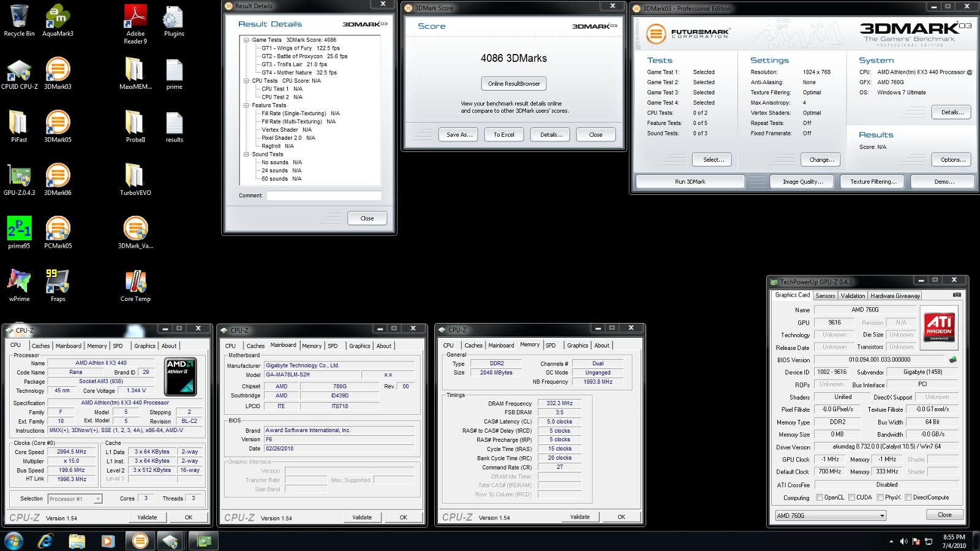Image resolution: width=980 pixels, height=551 pixels.
Task: Collapse the Feature Tests tree node
Action: [x=246, y=105]
